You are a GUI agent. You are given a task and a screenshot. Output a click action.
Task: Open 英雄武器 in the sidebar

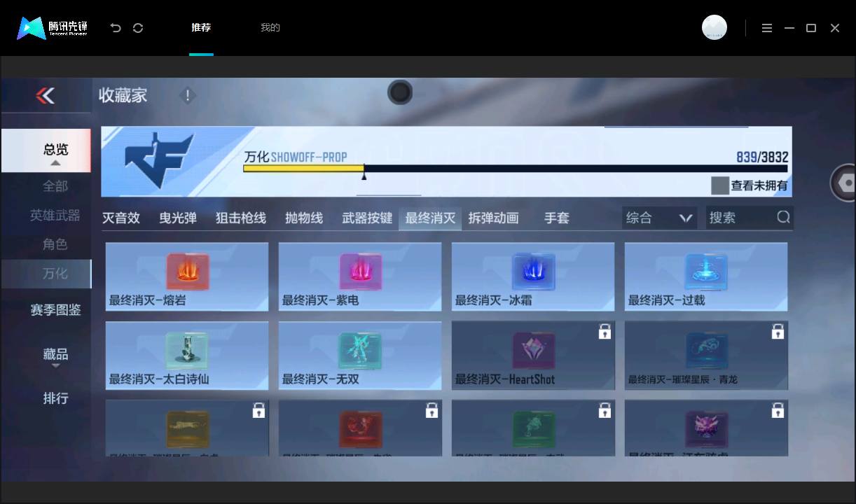click(x=55, y=216)
